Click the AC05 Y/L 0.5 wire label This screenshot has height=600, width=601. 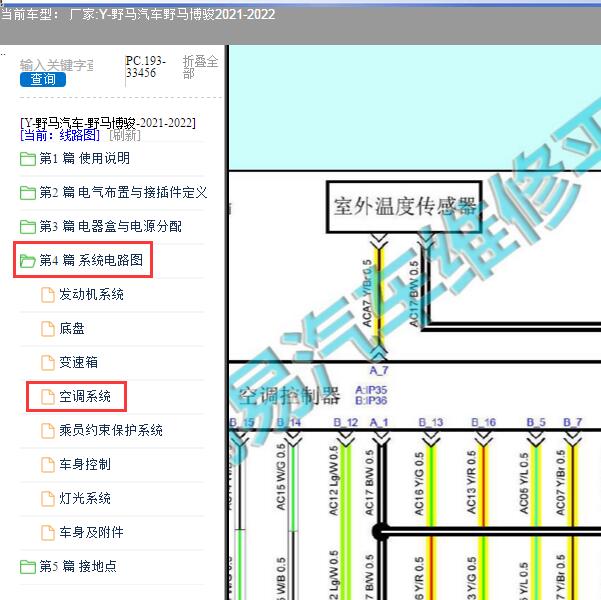point(524,483)
